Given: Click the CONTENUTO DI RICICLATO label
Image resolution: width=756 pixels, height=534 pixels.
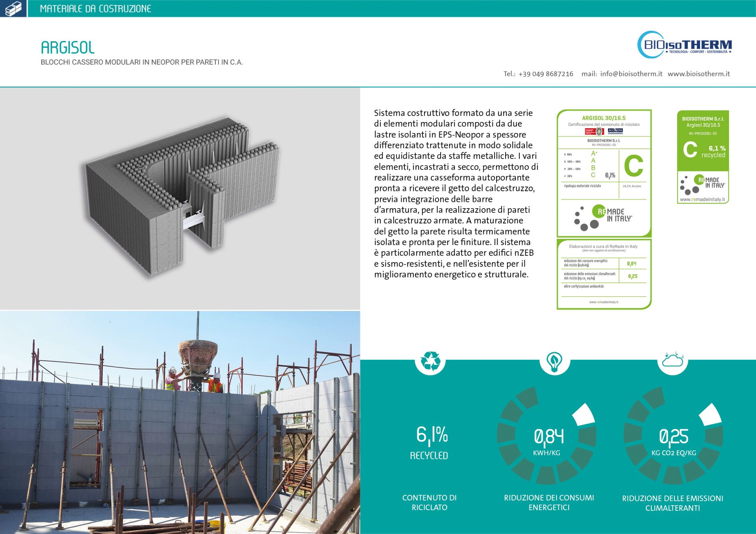Looking at the screenshot, I should coord(430,503).
